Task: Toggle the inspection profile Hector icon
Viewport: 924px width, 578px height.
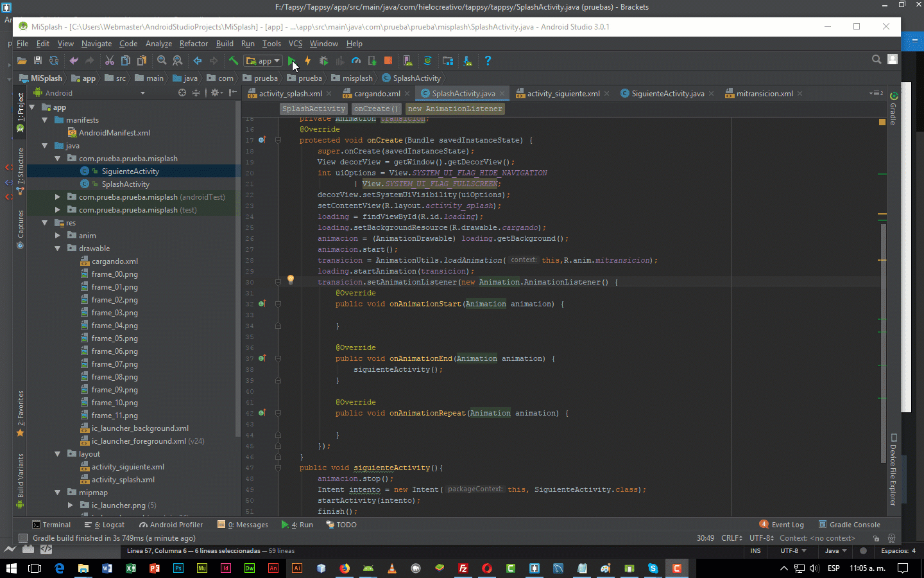Action: (x=892, y=539)
